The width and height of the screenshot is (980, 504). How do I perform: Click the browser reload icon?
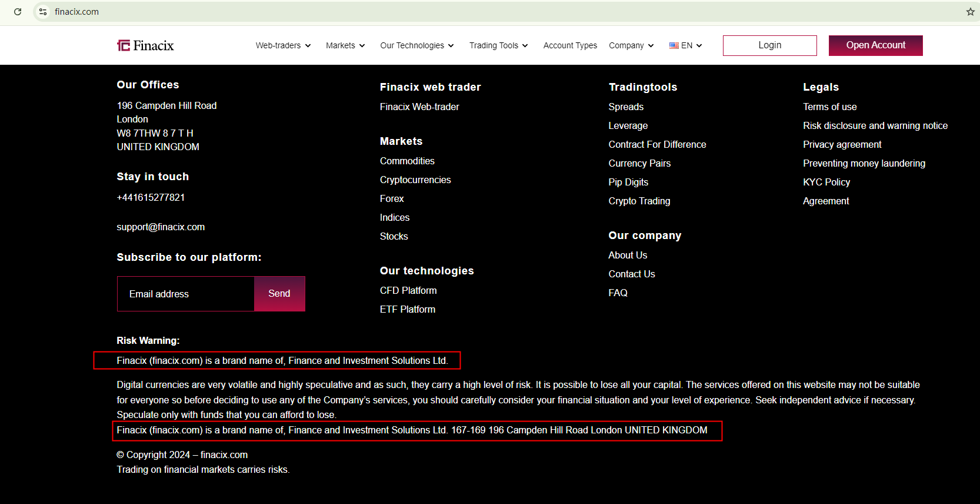click(x=18, y=12)
